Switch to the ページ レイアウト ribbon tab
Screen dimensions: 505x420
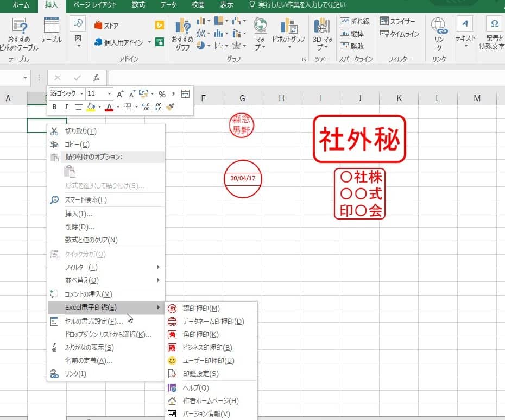pyautogui.click(x=94, y=5)
